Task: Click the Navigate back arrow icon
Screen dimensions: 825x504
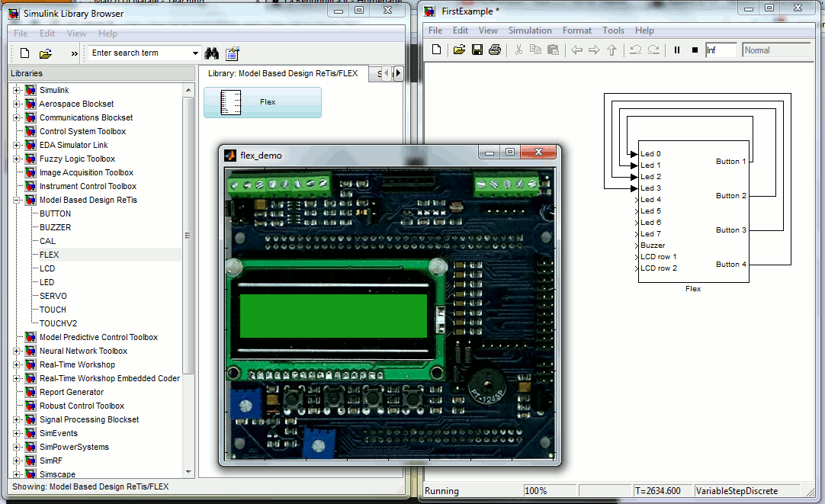Action: coord(576,50)
